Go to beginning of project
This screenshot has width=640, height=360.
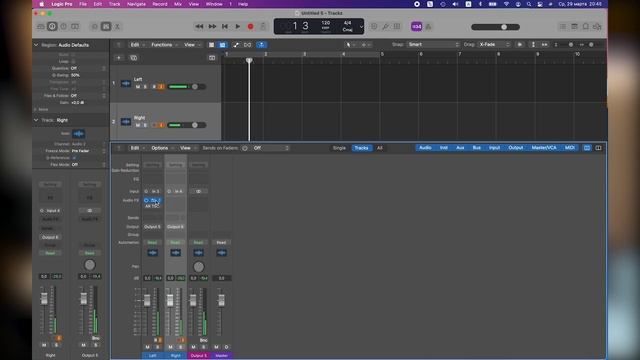[225, 27]
